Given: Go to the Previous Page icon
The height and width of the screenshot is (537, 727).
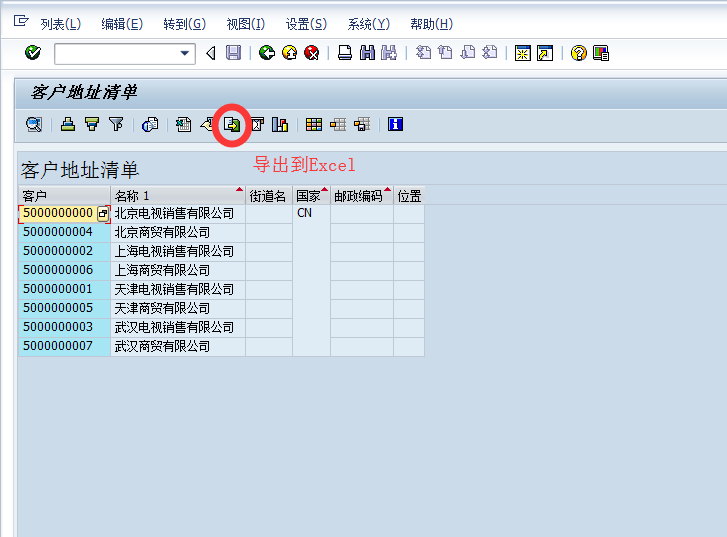Looking at the screenshot, I should coord(445,52).
